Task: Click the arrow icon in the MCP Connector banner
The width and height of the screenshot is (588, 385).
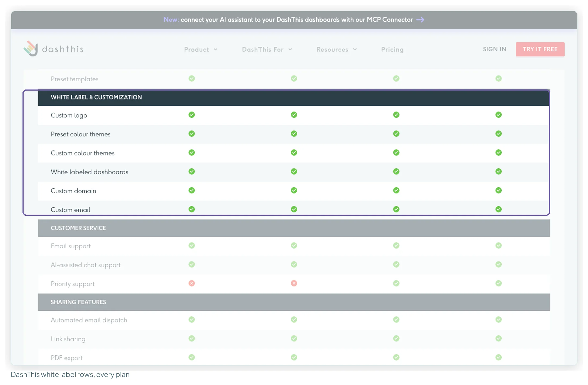Action: click(420, 20)
